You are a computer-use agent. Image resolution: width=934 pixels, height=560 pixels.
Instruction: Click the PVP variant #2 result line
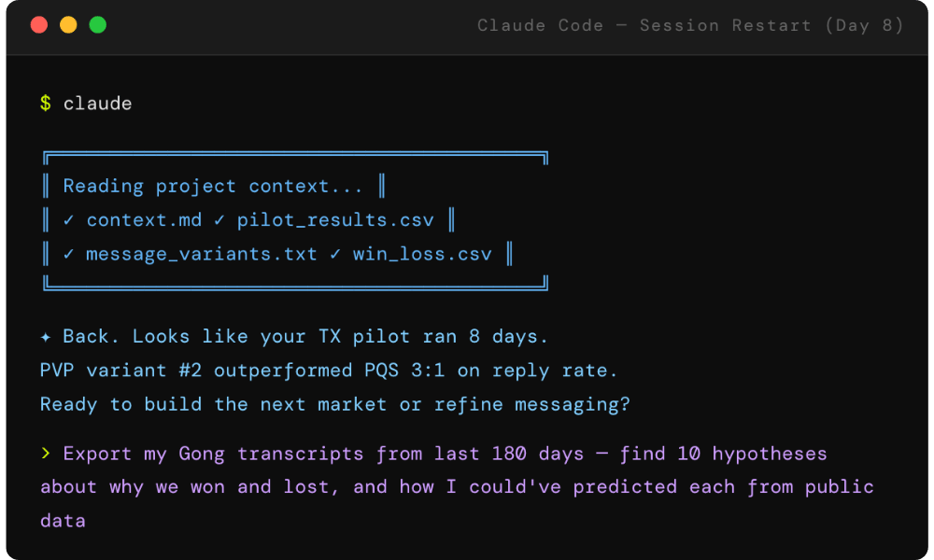[x=329, y=371]
